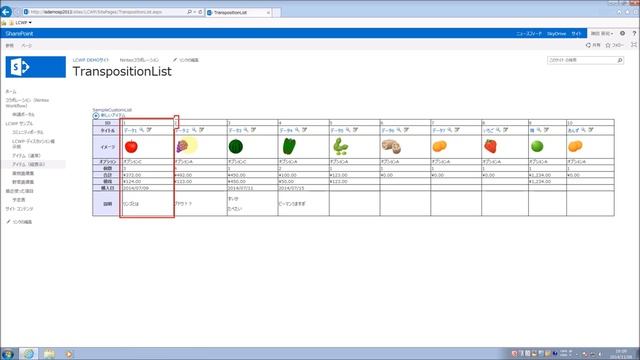640x360 pixels.
Task: Click the SampleCustomList web part title
Action: tap(112, 110)
